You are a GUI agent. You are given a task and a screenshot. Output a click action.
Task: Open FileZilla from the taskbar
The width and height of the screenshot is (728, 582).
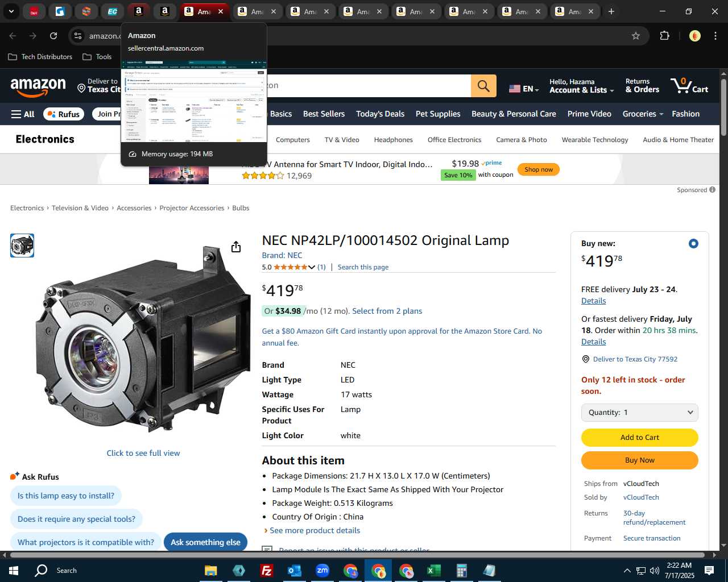tap(266, 570)
